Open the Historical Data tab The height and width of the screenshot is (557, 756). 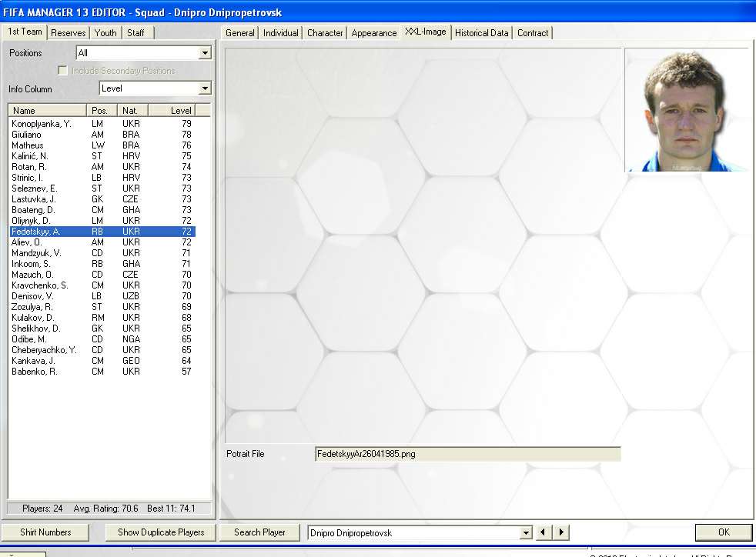(481, 33)
